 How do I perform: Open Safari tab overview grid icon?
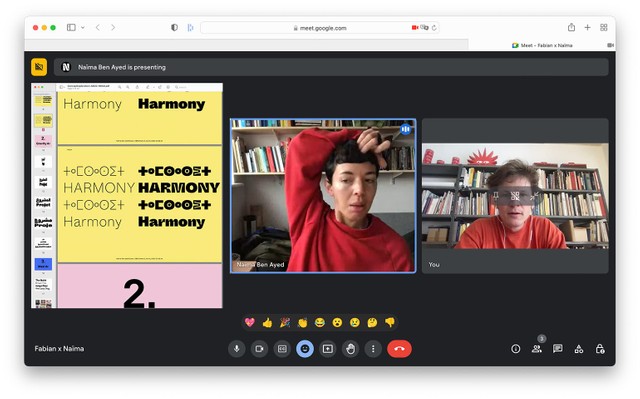[x=604, y=27]
